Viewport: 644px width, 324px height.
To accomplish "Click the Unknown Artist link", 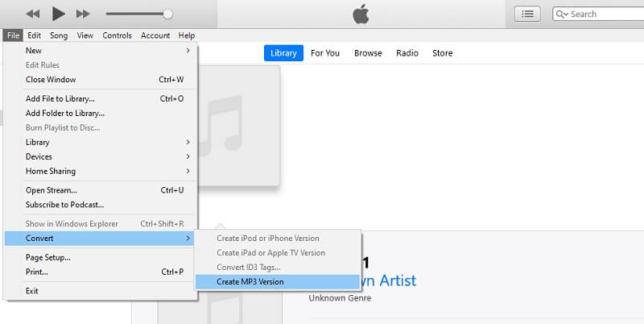I will pyautogui.click(x=389, y=280).
